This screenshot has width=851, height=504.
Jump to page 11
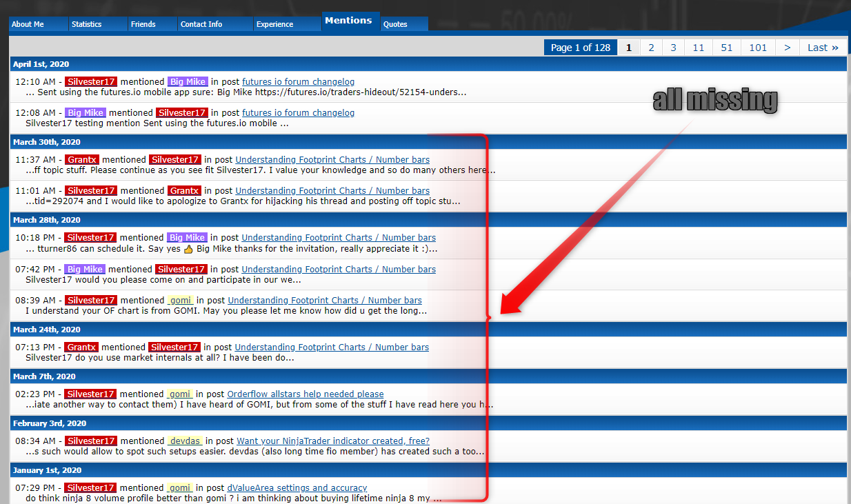pos(699,48)
